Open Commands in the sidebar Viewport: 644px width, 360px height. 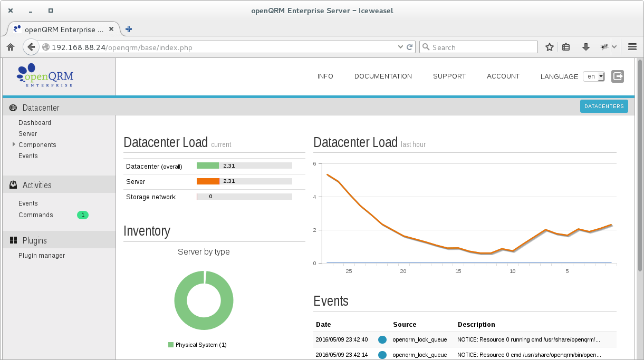tap(36, 215)
